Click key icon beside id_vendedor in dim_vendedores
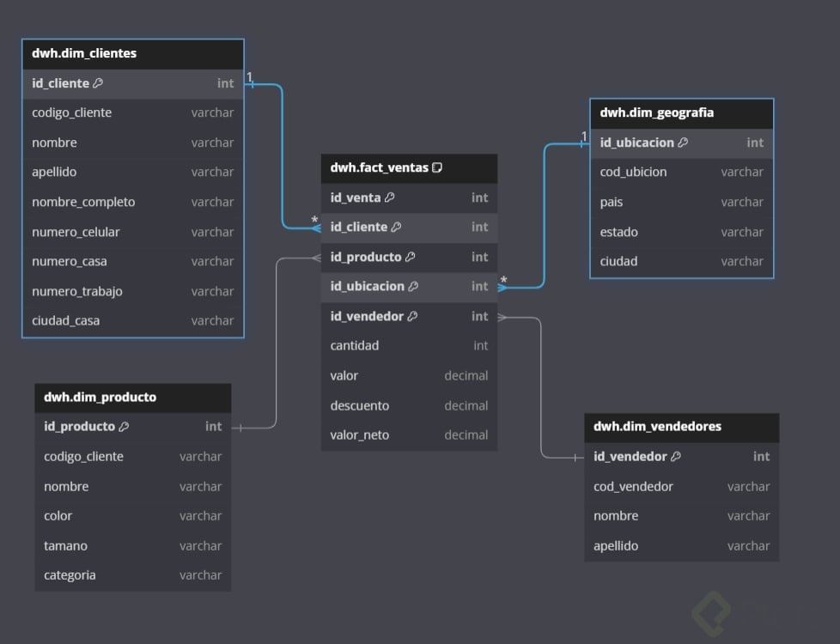Image resolution: width=840 pixels, height=644 pixels. [676, 457]
